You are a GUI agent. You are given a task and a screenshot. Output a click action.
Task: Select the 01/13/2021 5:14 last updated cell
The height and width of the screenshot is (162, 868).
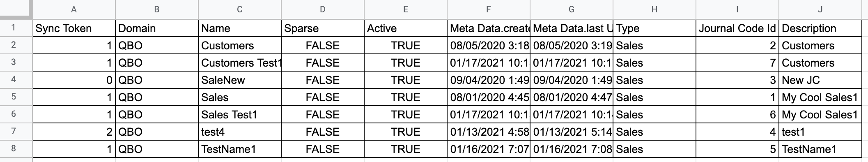572,132
